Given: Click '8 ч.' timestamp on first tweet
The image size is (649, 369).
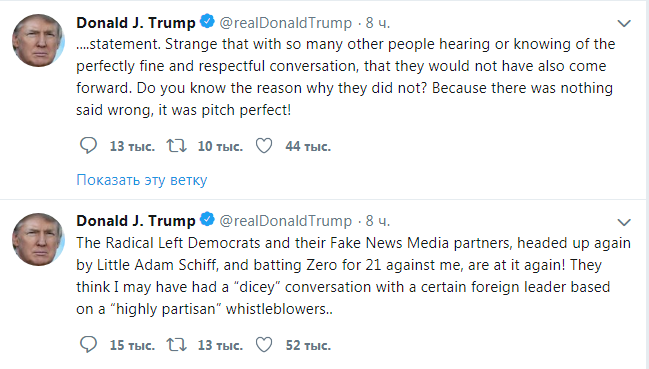Looking at the screenshot, I should 377,23.
